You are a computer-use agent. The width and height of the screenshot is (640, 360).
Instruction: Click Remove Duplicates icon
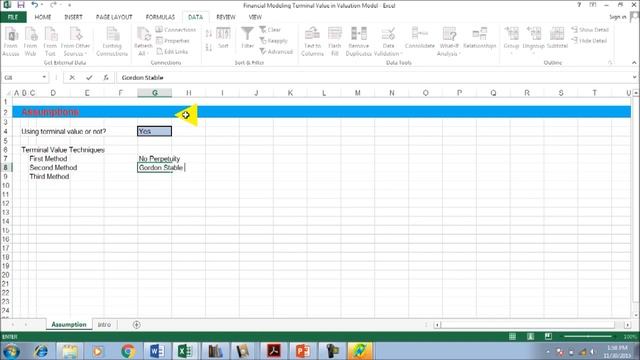358,42
